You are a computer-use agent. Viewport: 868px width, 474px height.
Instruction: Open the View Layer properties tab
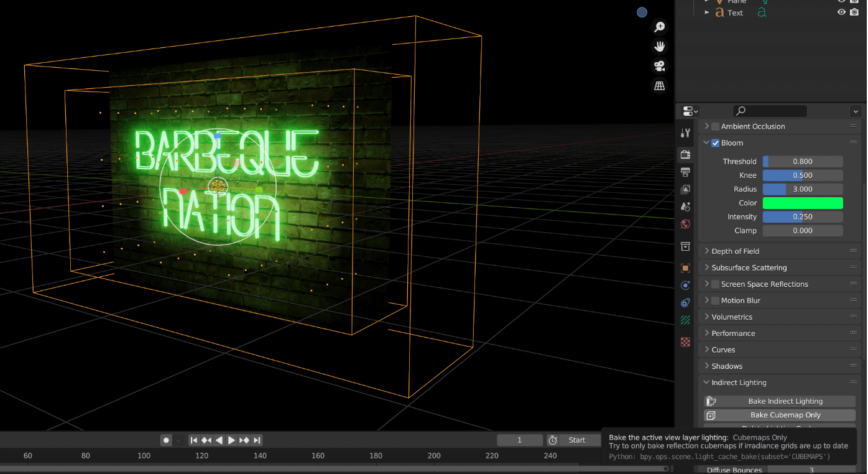point(685,189)
